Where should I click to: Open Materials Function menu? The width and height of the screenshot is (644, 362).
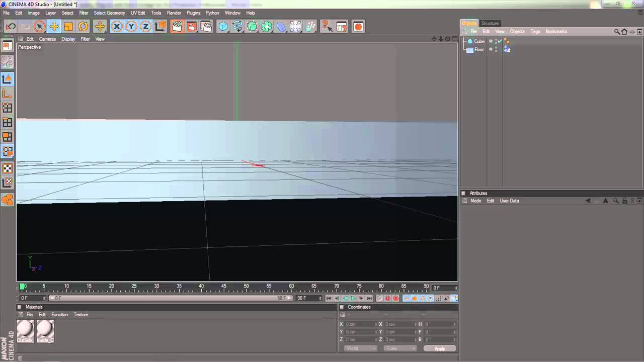(59, 315)
